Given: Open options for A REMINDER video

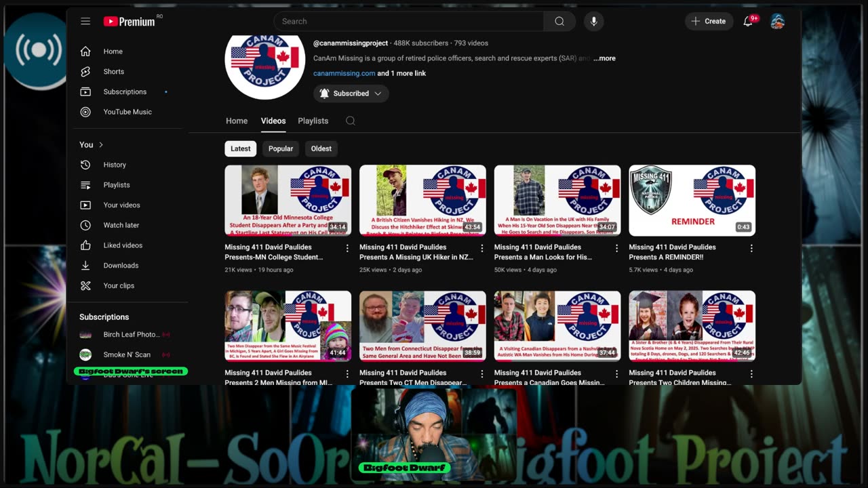Looking at the screenshot, I should (x=751, y=249).
